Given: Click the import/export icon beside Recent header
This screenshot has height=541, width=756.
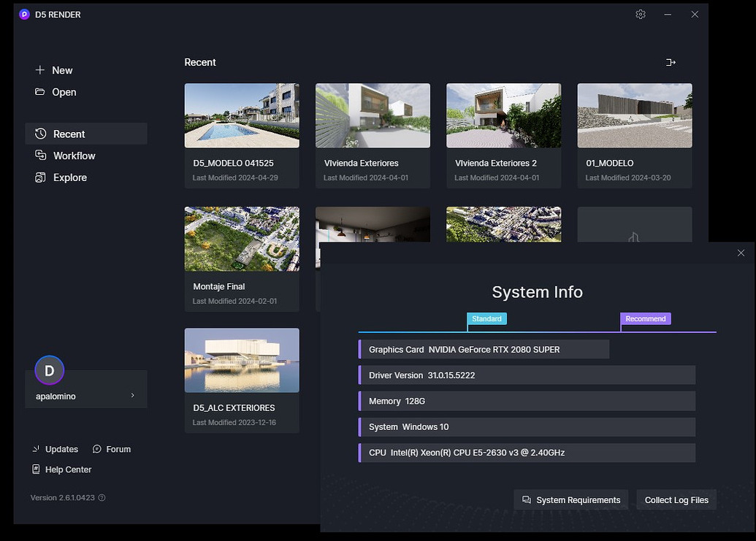Looking at the screenshot, I should click(x=671, y=63).
